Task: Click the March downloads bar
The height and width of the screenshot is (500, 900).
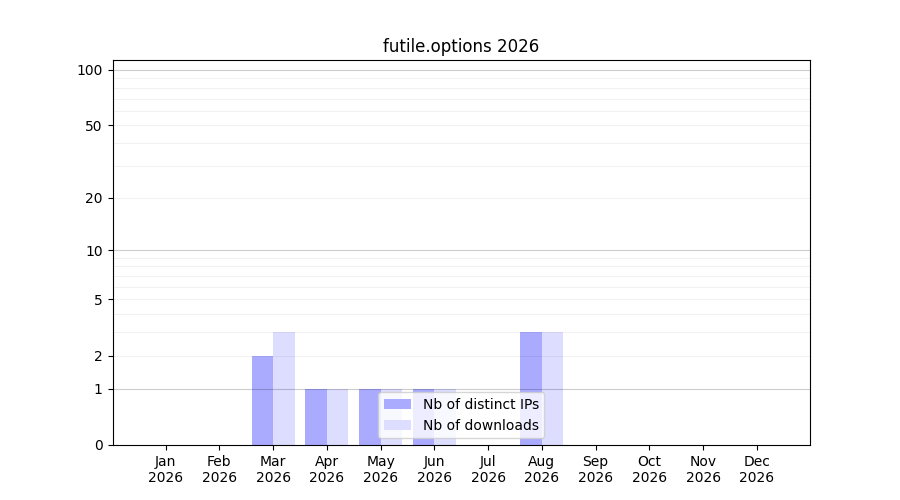Action: [284, 389]
